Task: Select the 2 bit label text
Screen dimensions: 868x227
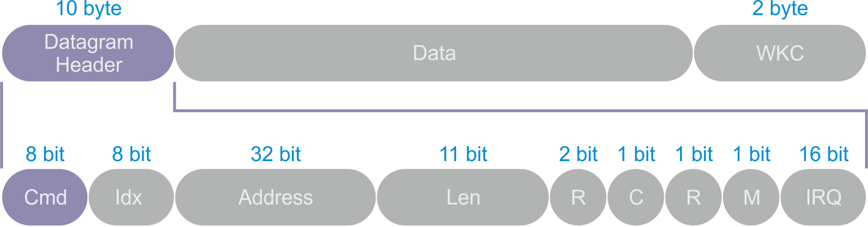Action: [578, 154]
